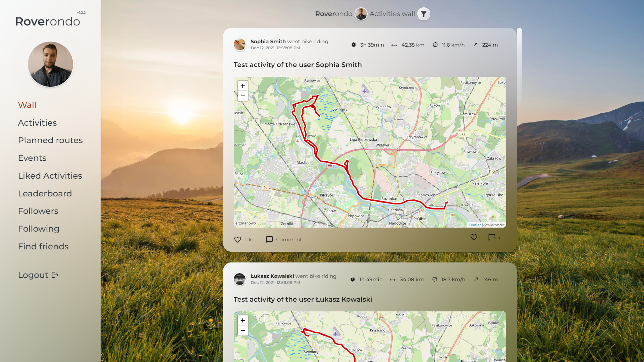Zoom in on Łukasz Kowalski's map
This screenshot has width=644, height=362.
click(x=243, y=320)
